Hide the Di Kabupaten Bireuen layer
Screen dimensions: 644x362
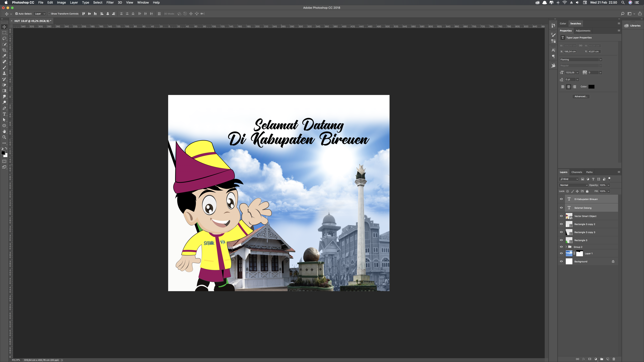click(x=561, y=199)
